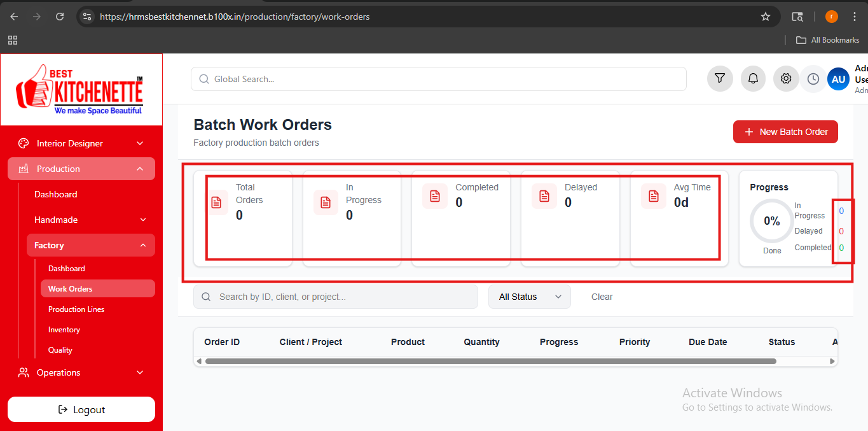Collapse the Production menu chevron

(140, 169)
